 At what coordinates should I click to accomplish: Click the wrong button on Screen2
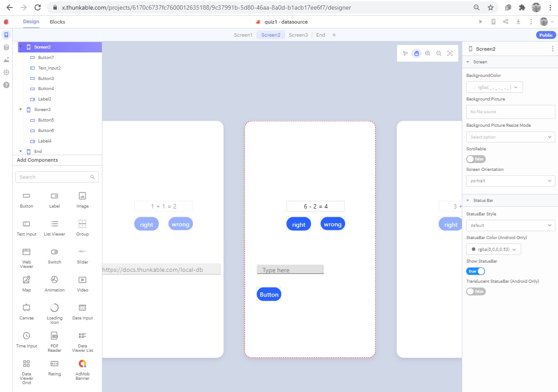point(332,224)
